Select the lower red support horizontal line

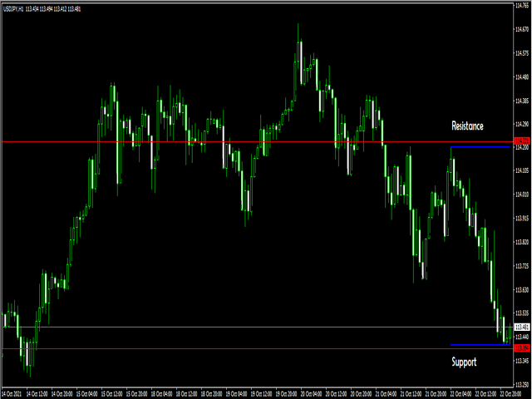coord(258,348)
